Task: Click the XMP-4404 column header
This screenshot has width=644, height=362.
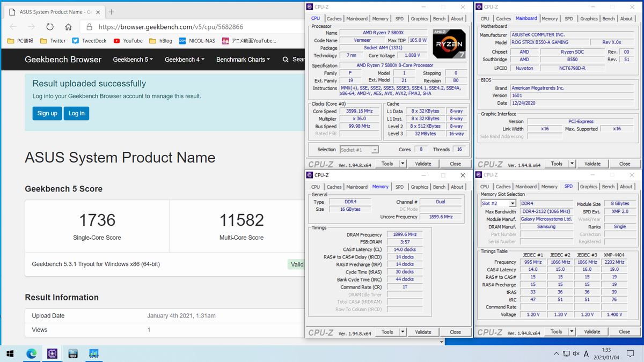Action: [x=614, y=255]
